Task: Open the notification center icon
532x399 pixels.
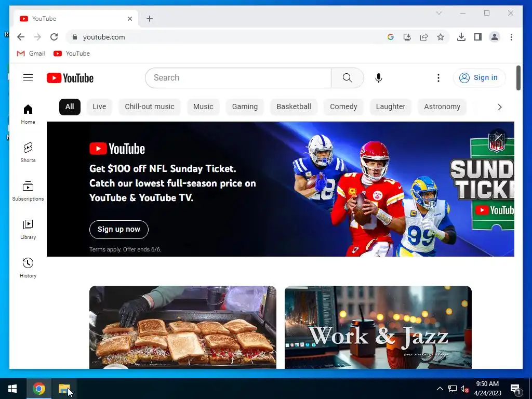Action: point(515,389)
